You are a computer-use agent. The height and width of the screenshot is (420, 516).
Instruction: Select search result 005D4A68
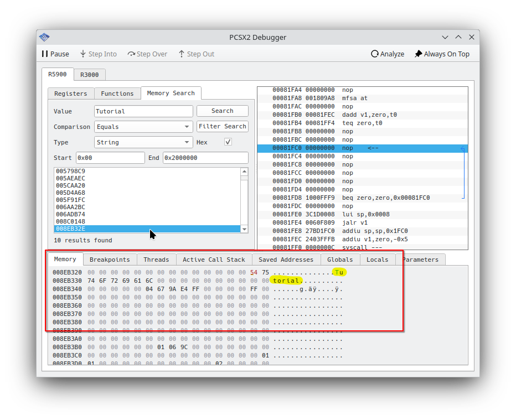coord(147,193)
